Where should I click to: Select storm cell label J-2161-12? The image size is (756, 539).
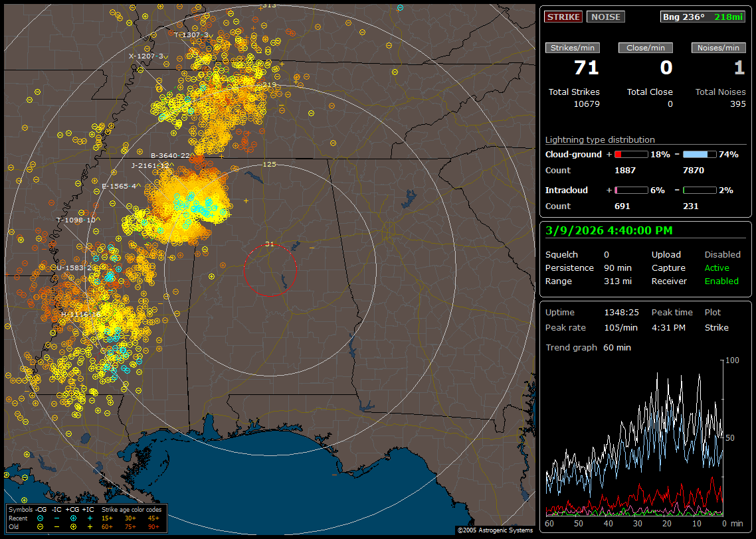point(150,166)
